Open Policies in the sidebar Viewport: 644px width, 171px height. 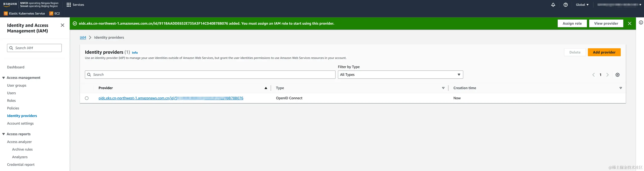click(13, 108)
